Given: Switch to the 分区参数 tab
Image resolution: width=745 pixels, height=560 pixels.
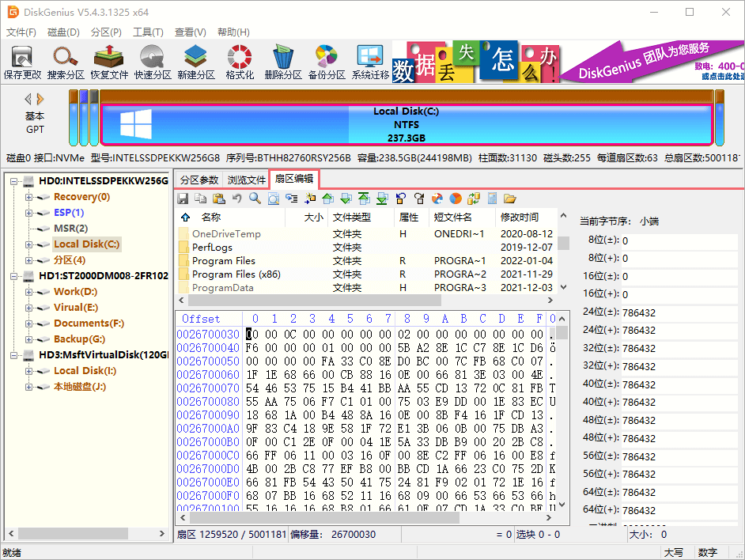Looking at the screenshot, I should coord(199,180).
